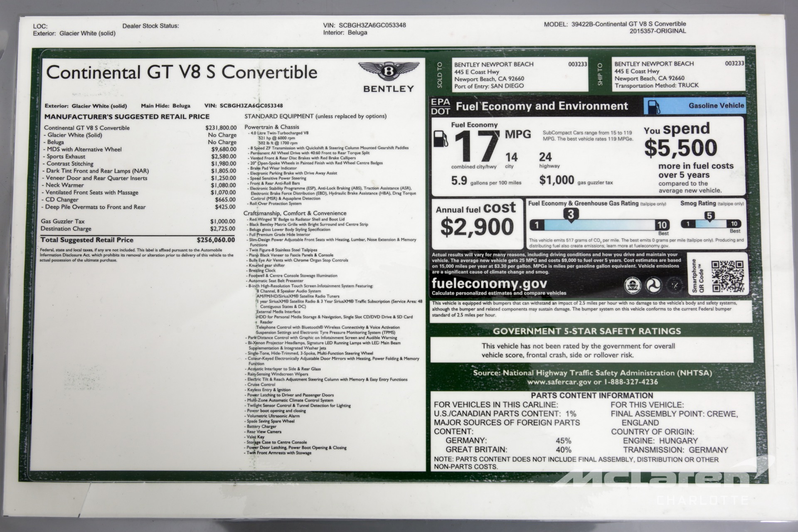Click the Fuel Economy and Environment header

[542, 106]
